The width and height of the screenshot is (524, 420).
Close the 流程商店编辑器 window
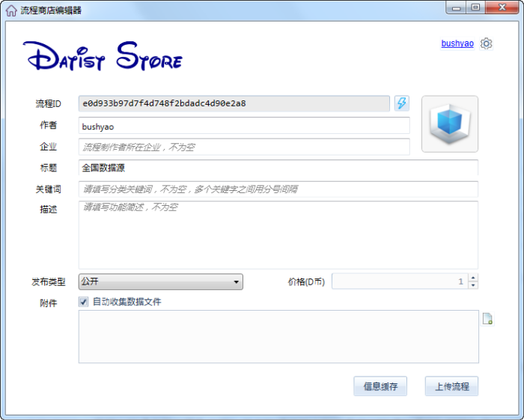click(x=502, y=7)
